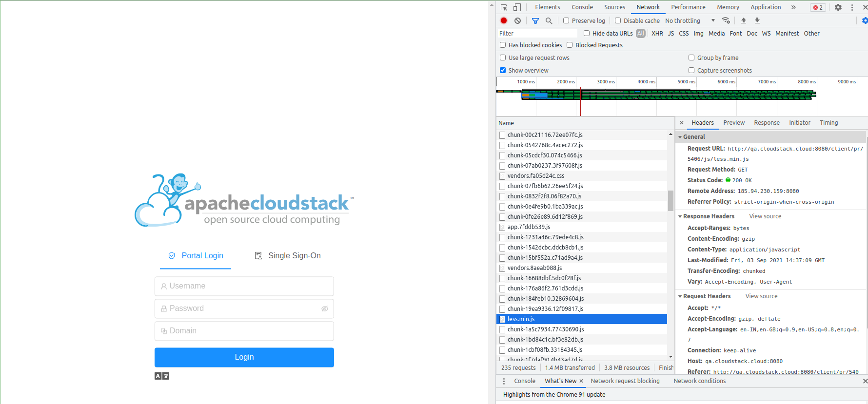
Task: Check Has blocked cookies checkbox
Action: [503, 45]
